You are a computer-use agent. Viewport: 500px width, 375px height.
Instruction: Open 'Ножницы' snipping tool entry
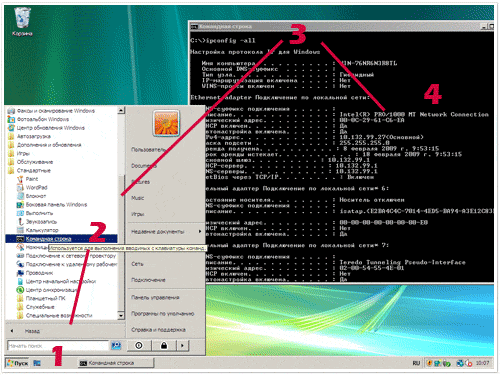click(x=32, y=247)
